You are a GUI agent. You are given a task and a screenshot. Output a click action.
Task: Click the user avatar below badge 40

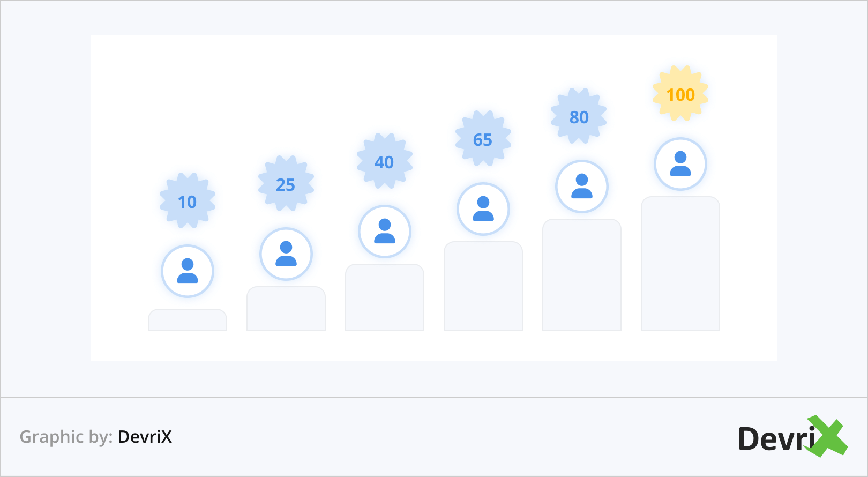tap(385, 232)
